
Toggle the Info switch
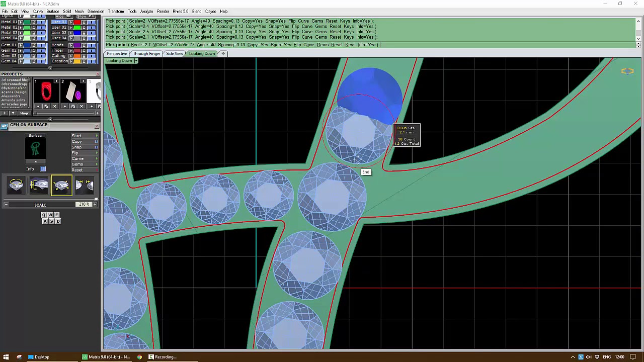pos(43,169)
